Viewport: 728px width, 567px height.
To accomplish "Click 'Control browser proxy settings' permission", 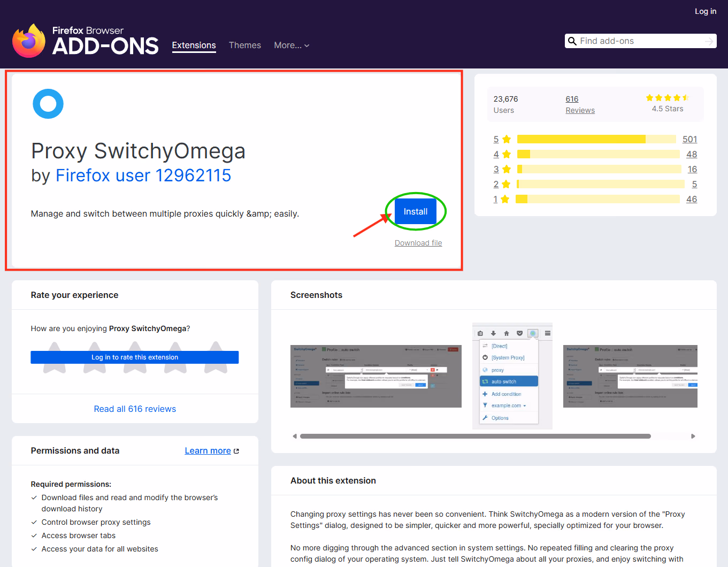I will click(96, 522).
